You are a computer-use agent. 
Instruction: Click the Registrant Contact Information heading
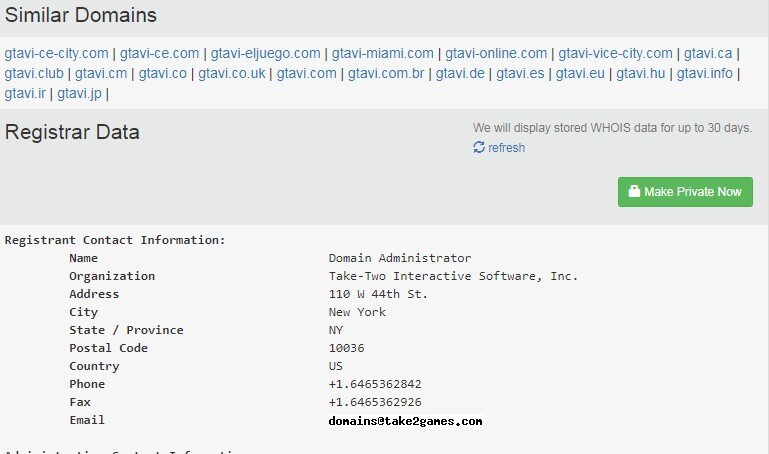(x=115, y=240)
